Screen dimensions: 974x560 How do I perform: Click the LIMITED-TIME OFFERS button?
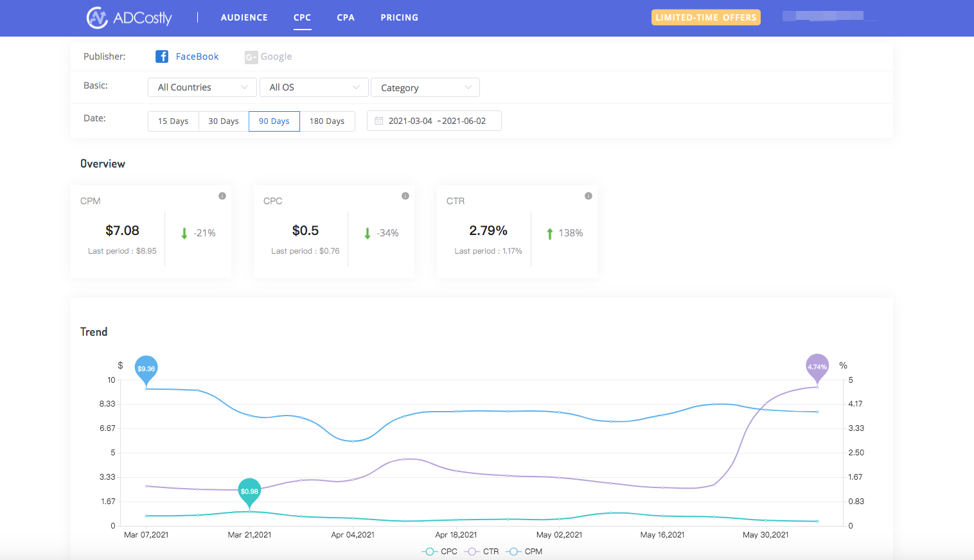tap(705, 17)
